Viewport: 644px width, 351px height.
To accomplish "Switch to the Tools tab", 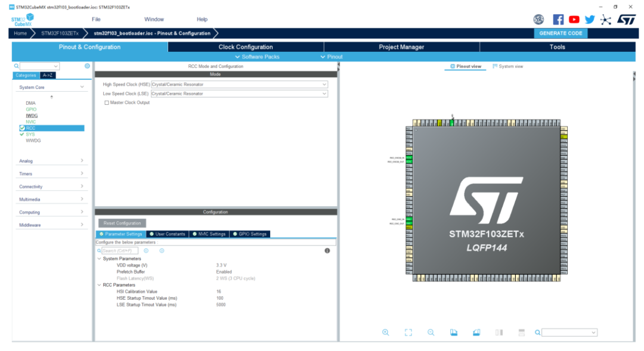I will (x=558, y=47).
